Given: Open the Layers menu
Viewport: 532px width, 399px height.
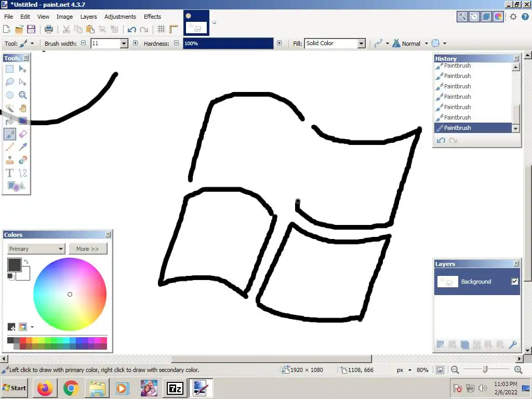Looking at the screenshot, I should (x=88, y=17).
